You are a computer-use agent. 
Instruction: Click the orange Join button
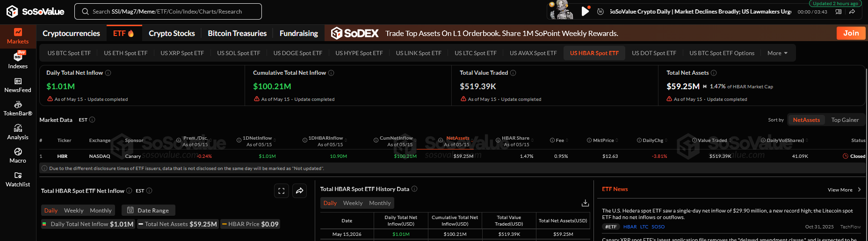pyautogui.click(x=851, y=33)
